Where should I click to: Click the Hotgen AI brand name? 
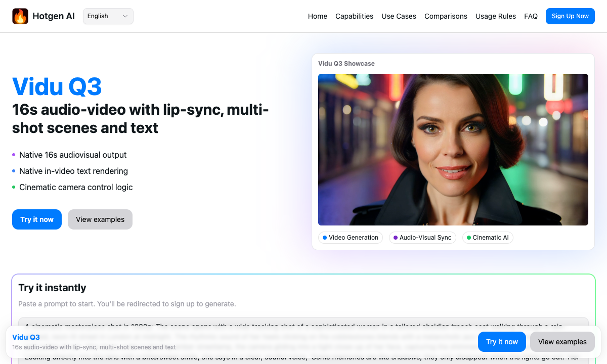pyautogui.click(x=54, y=16)
